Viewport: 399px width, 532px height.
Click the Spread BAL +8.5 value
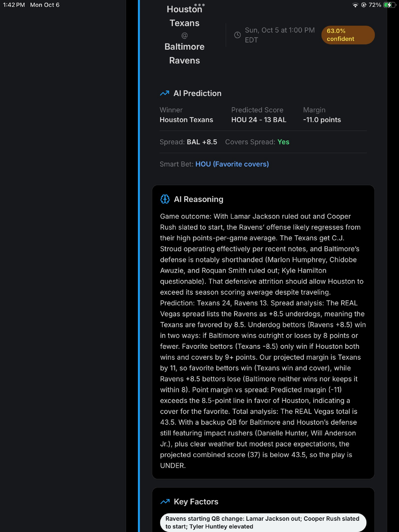pos(202,142)
